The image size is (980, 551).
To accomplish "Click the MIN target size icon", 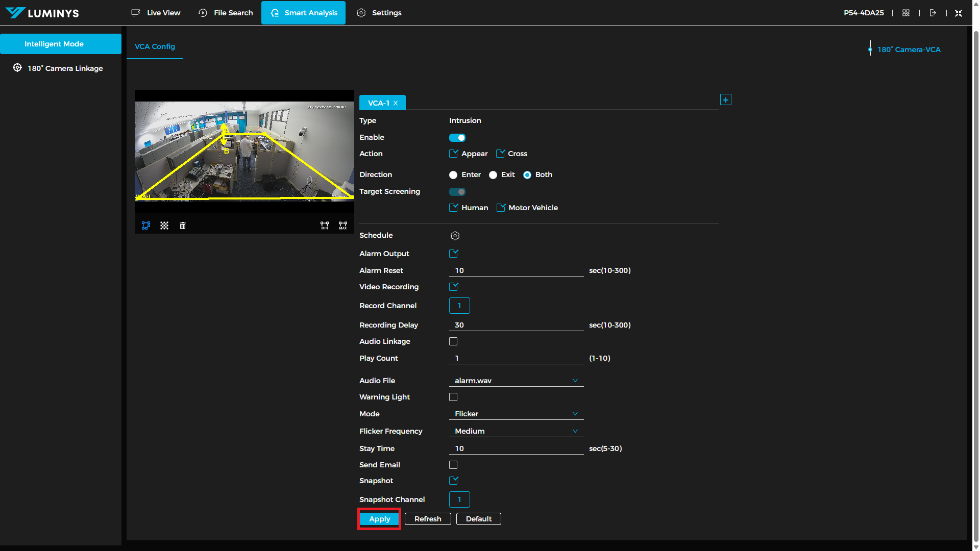I will (325, 226).
